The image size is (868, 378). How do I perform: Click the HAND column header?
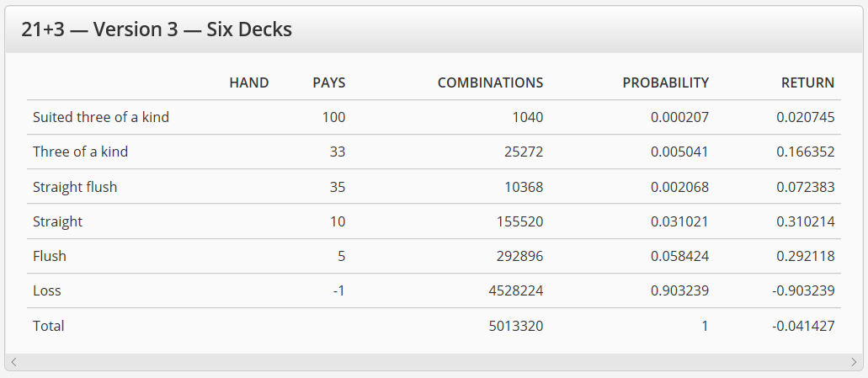click(249, 83)
